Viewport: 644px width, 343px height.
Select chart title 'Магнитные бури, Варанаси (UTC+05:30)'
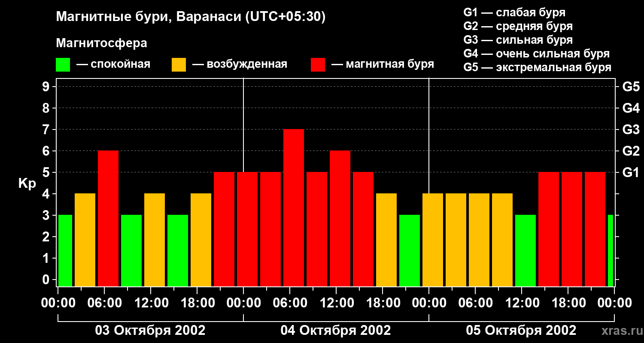[x=191, y=17]
